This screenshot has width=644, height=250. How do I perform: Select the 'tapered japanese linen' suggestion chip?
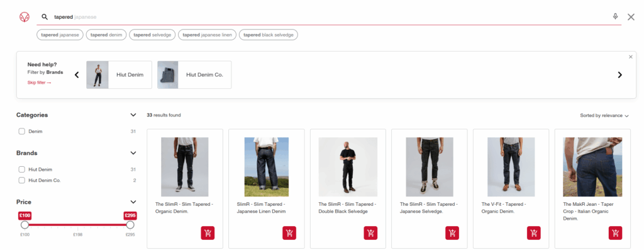208,35
